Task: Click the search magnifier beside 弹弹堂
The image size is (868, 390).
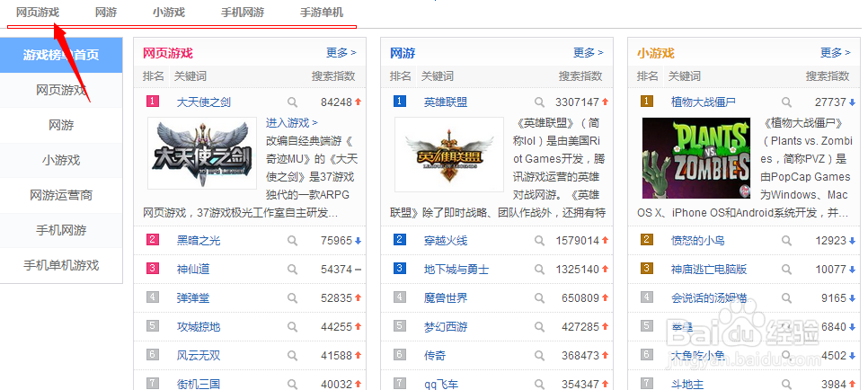Action: (x=292, y=298)
